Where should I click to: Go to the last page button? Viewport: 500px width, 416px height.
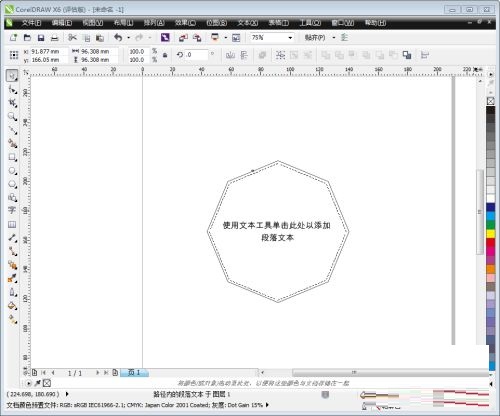coord(106,372)
